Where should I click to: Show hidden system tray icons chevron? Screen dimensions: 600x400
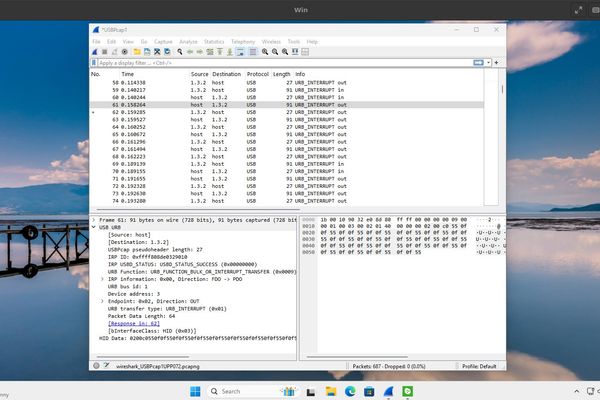(576, 391)
